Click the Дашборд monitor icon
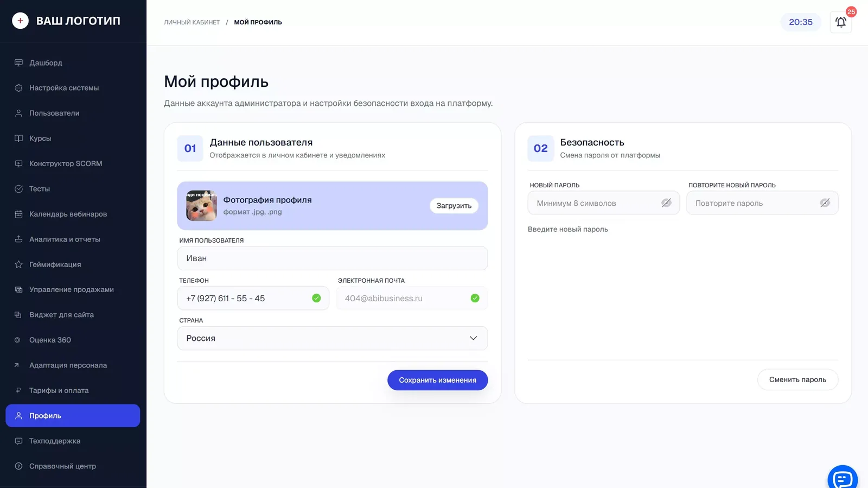This screenshot has width=868, height=488. [x=18, y=63]
